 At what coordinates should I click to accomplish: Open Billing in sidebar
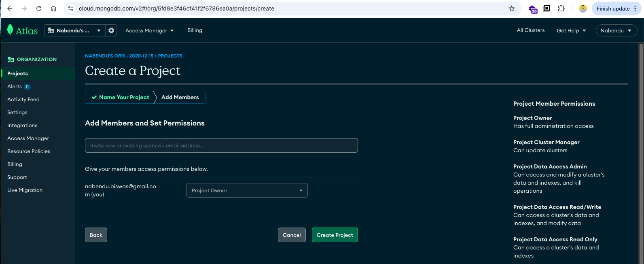(x=15, y=164)
